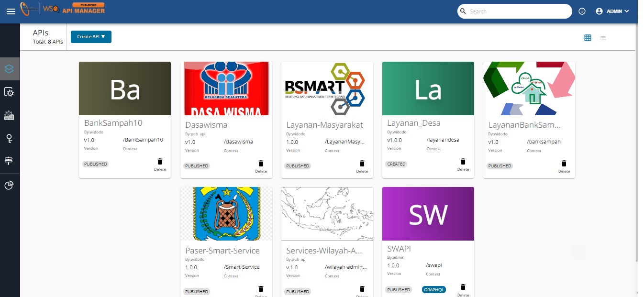This screenshot has height=297, width=644.
Task: Open the hamburger navigation menu
Action: tap(11, 11)
